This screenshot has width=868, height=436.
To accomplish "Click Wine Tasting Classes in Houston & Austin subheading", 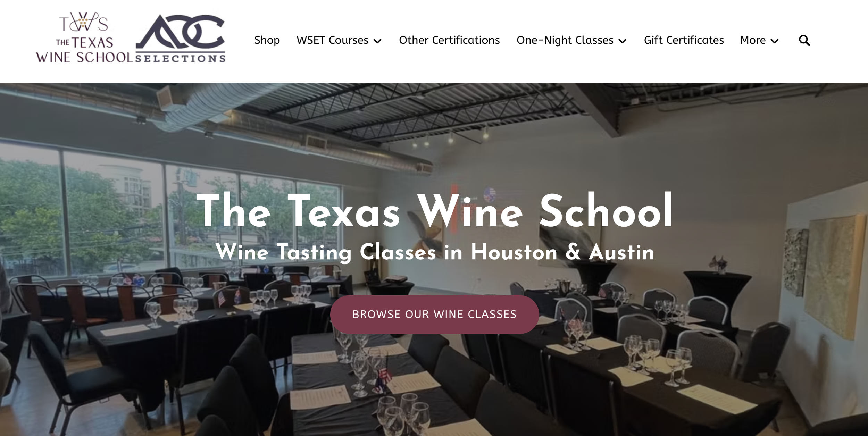I will pos(434,252).
